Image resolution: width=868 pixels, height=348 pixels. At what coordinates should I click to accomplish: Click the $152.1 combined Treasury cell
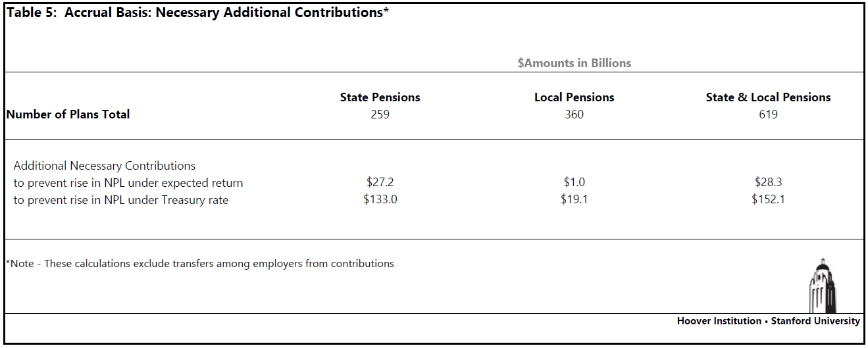point(768,199)
